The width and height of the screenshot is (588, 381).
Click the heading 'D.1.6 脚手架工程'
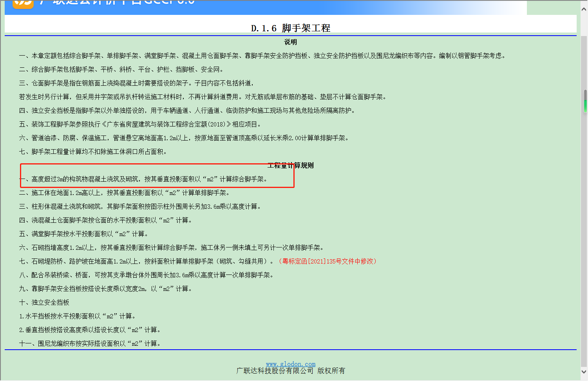pos(291,28)
